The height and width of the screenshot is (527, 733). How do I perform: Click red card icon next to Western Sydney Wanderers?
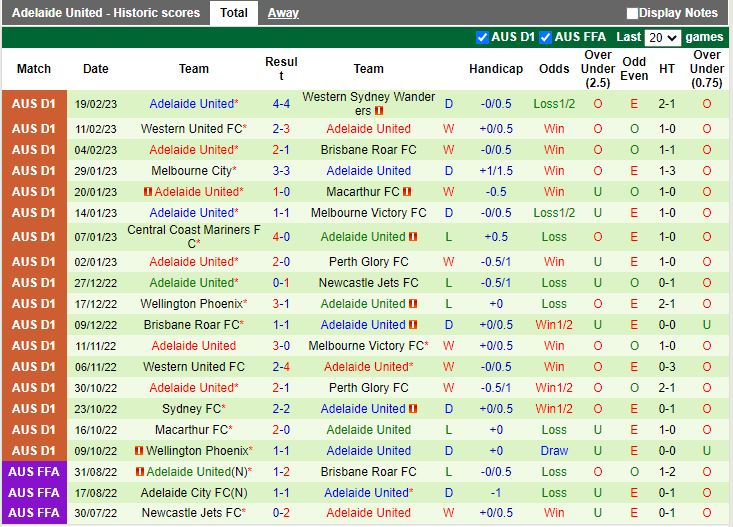[x=379, y=111]
